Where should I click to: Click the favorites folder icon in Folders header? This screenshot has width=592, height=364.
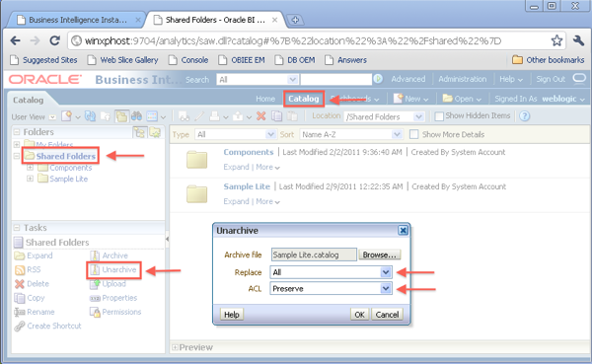click(x=155, y=132)
